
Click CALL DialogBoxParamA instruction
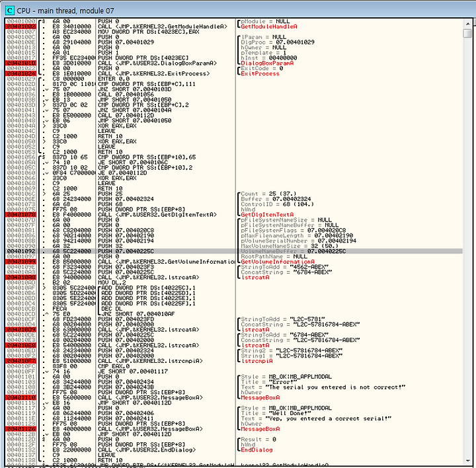(157, 63)
